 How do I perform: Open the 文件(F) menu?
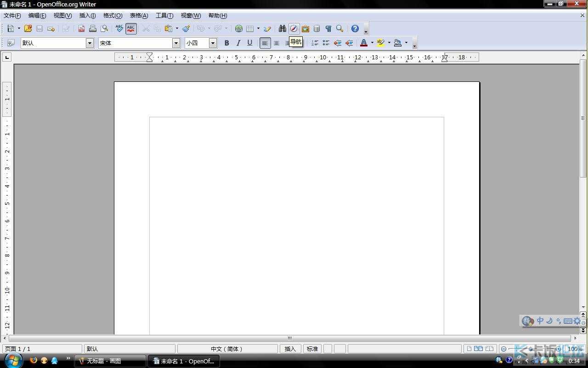[12, 16]
